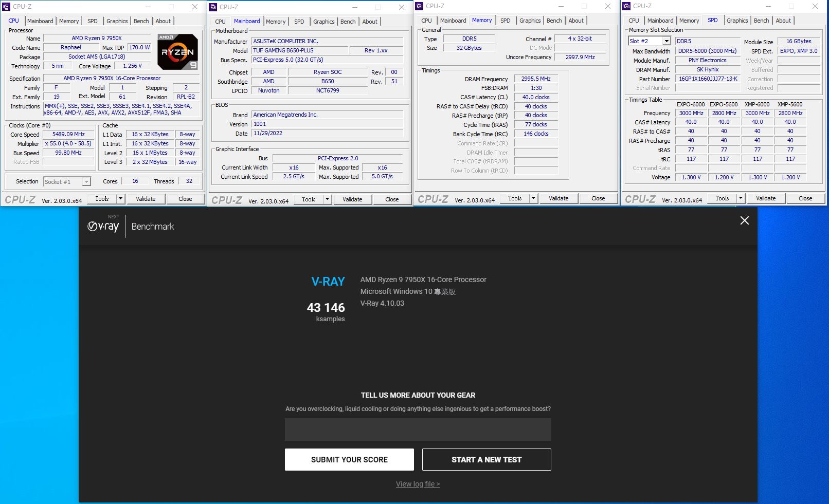Image resolution: width=829 pixels, height=504 pixels.
Task: Click the Bus Speed value 99.80 MHz
Action: [68, 153]
